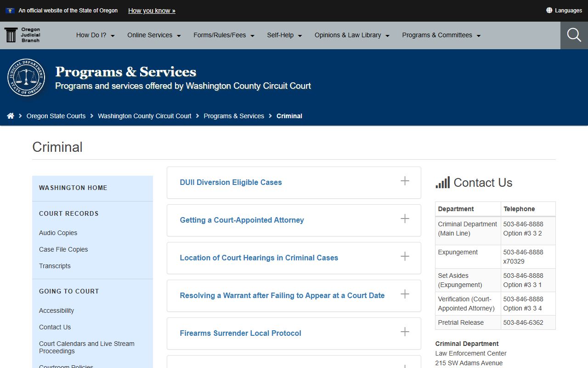588x368 pixels.
Task: Open Accessibility sidebar link
Action: (x=57, y=310)
